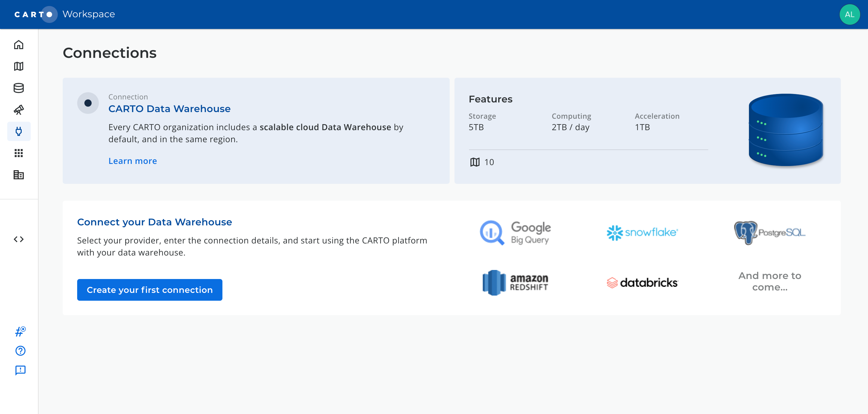868x414 pixels.
Task: Click Create your first connection button
Action: point(149,290)
